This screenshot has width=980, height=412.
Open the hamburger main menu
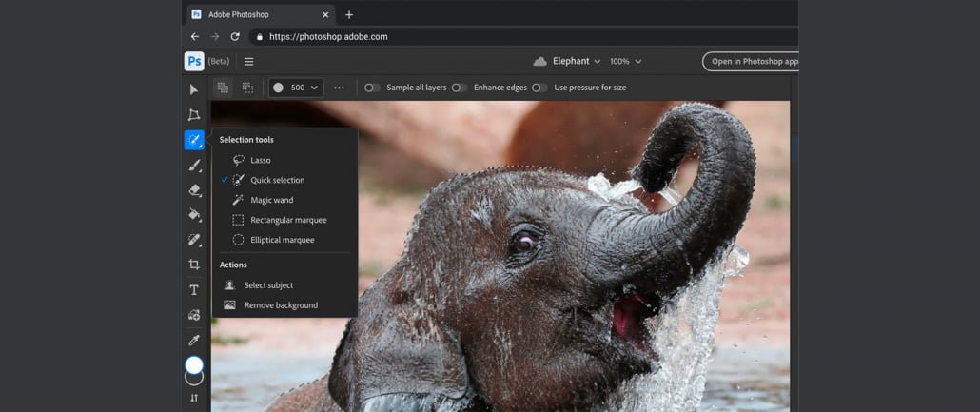[x=248, y=61]
